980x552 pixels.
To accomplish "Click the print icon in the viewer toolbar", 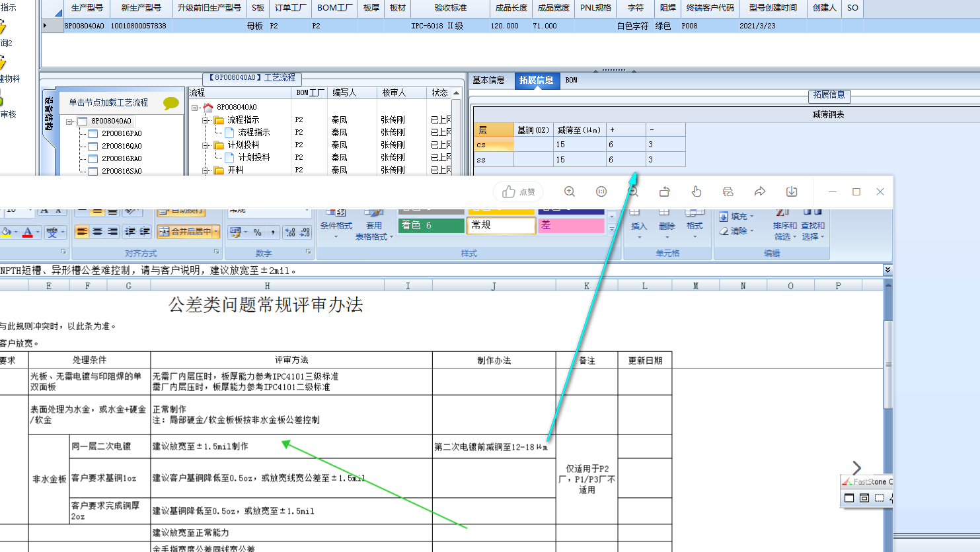I will pos(728,191).
